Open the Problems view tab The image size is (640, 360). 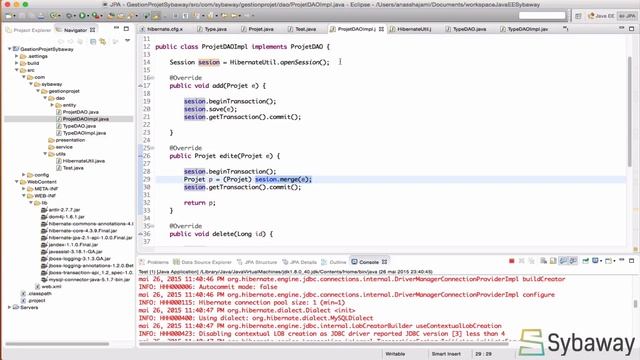pyautogui.click(x=154, y=262)
